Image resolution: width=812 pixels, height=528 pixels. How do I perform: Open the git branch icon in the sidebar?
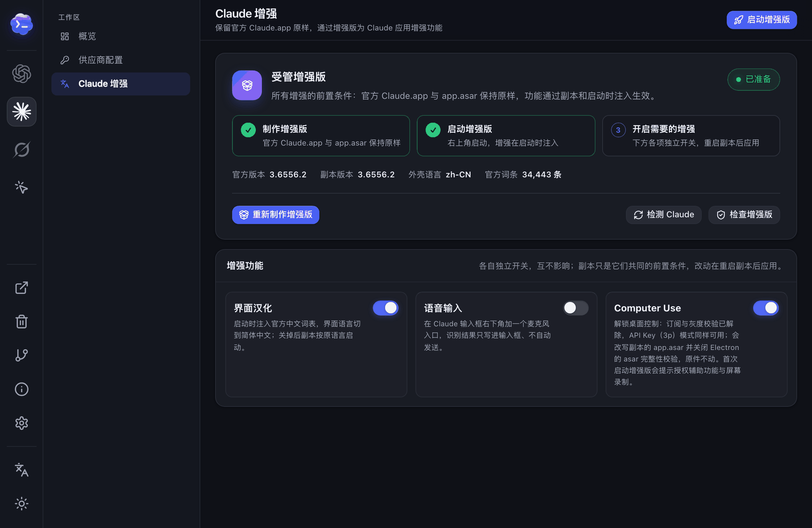tap(21, 355)
